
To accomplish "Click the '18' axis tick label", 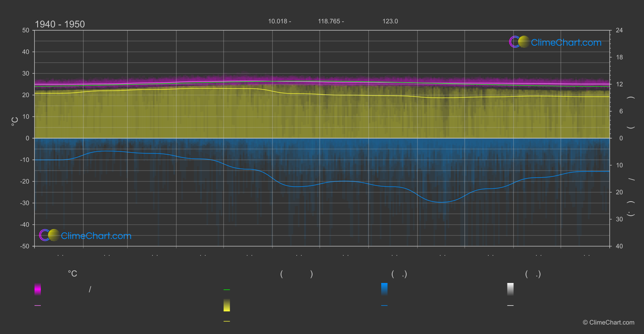I will 619,57.
